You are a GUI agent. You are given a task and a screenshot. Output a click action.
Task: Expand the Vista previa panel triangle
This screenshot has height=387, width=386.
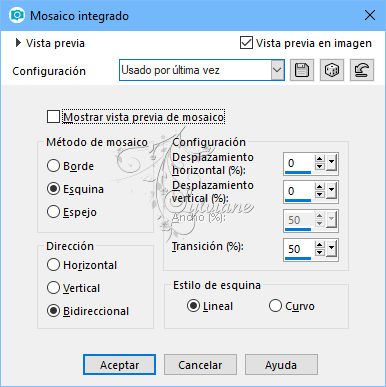point(18,43)
